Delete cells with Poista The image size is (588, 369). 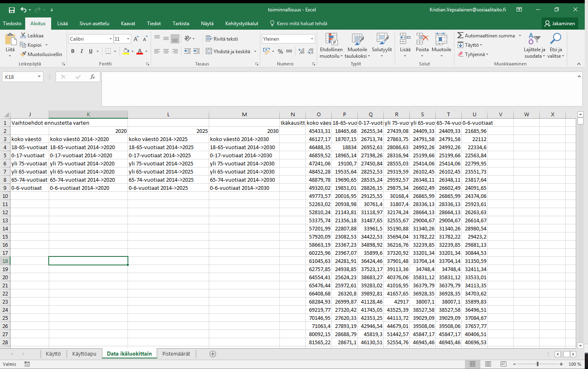(x=422, y=46)
